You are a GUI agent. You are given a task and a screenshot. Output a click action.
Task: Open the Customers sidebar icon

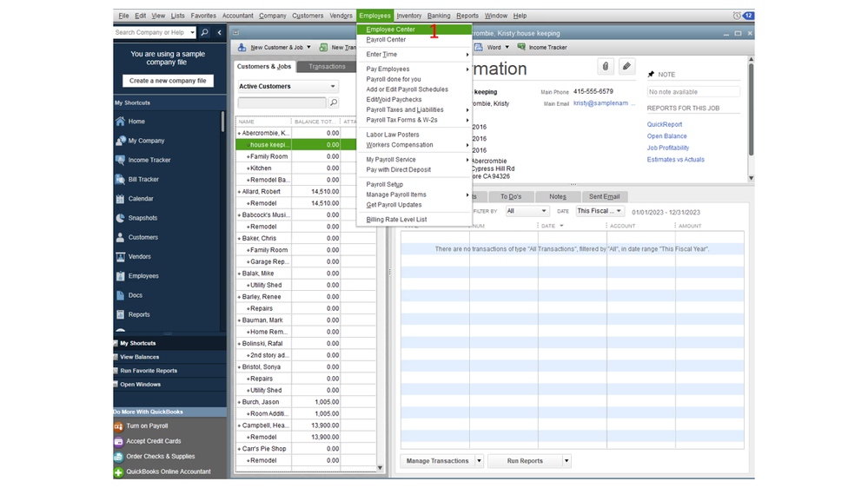point(120,237)
